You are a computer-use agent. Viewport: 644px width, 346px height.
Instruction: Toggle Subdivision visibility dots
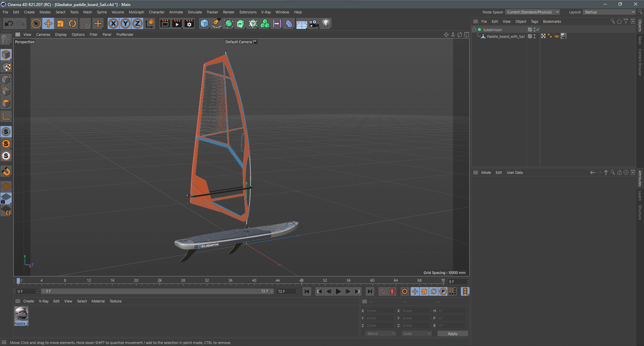[534, 29]
